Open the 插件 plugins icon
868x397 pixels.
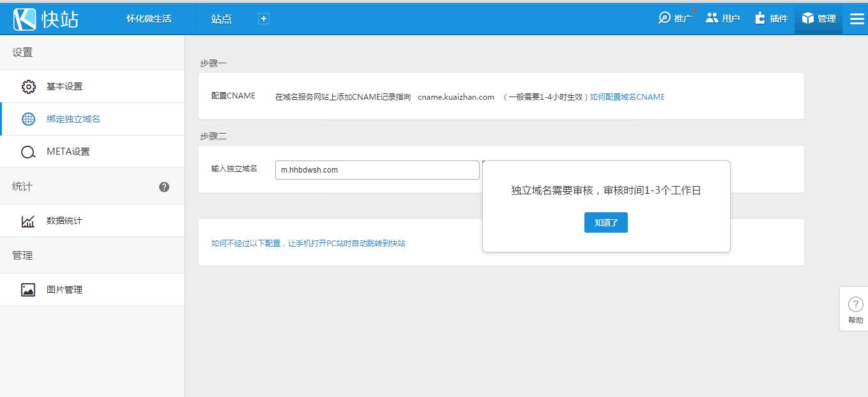(760, 18)
